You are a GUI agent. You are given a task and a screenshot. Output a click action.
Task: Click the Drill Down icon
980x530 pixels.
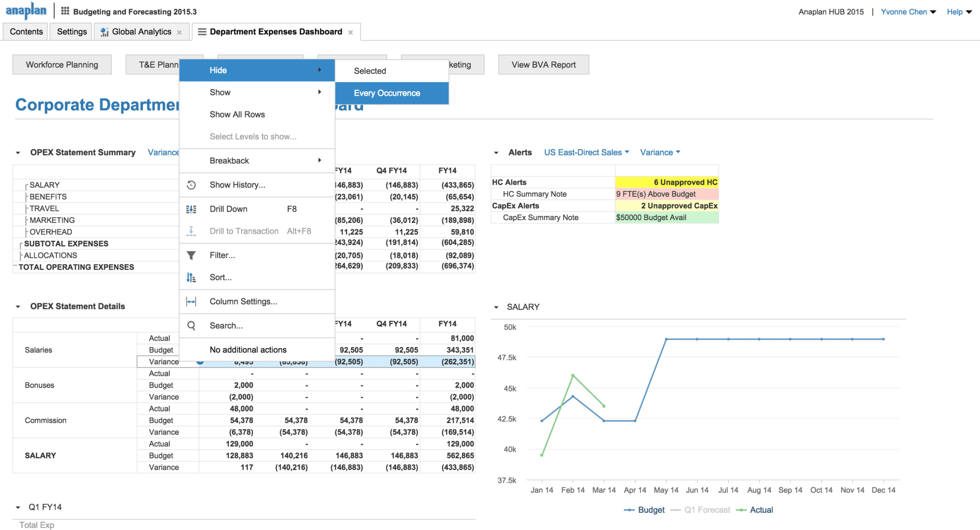[x=191, y=209]
